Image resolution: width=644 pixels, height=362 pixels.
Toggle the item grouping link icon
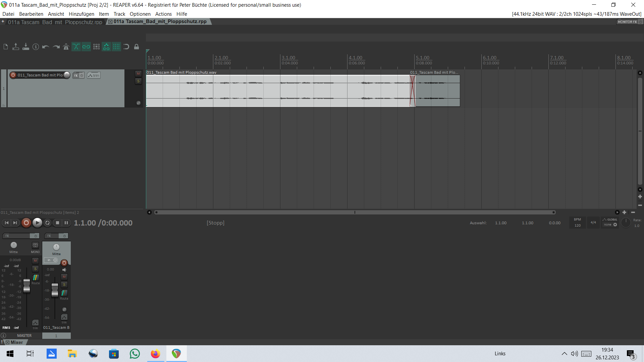point(86,47)
